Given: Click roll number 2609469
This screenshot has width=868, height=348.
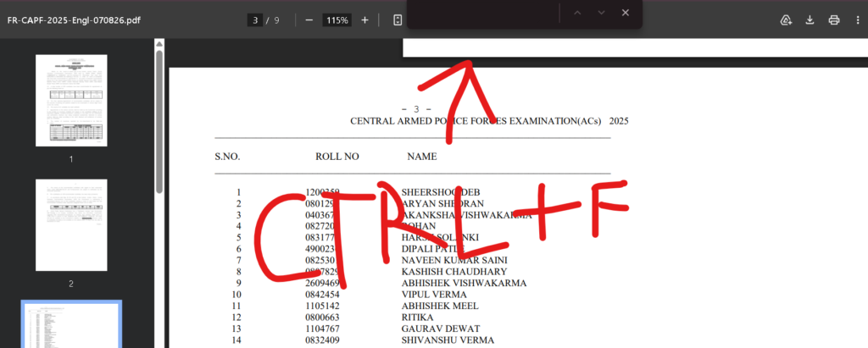Looking at the screenshot, I should pos(322,284).
